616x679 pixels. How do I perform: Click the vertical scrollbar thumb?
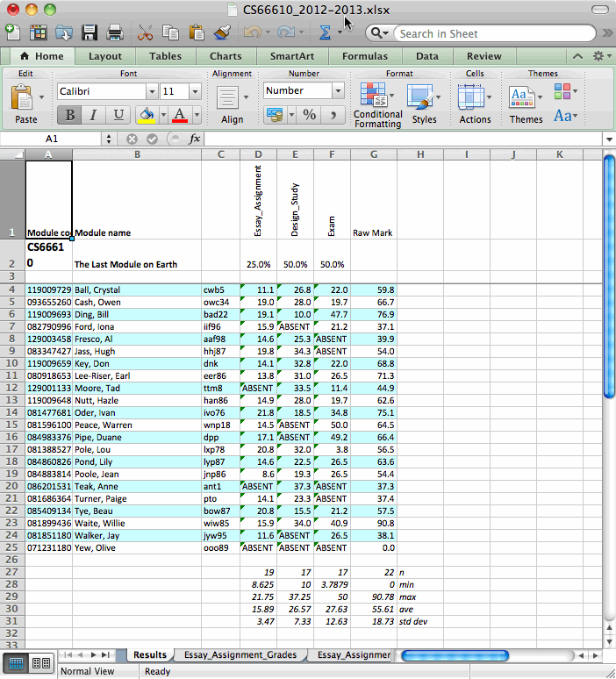(609, 276)
